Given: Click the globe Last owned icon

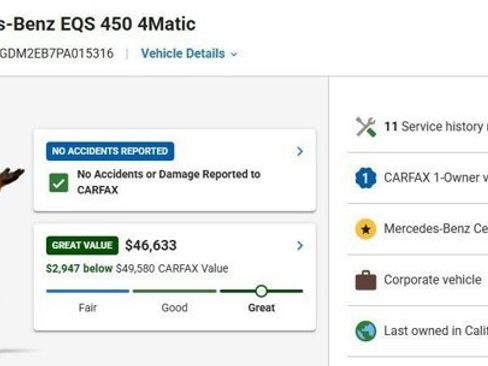Looking at the screenshot, I should [366, 331].
